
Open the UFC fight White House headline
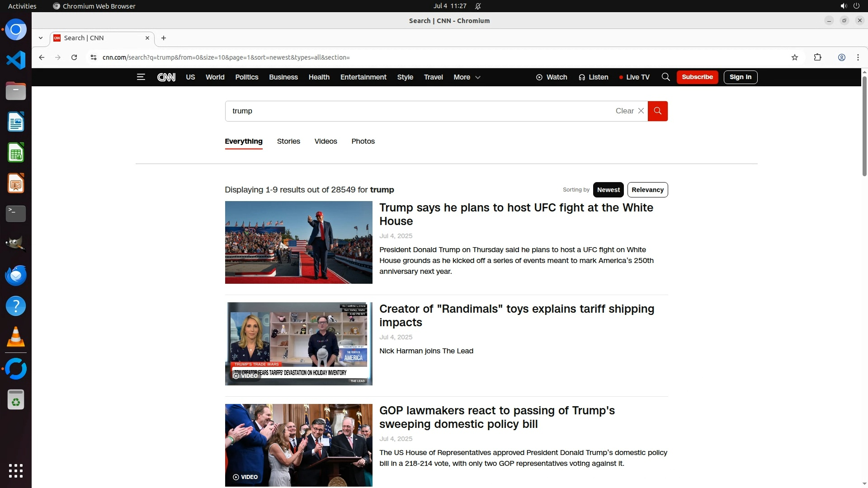pyautogui.click(x=516, y=214)
